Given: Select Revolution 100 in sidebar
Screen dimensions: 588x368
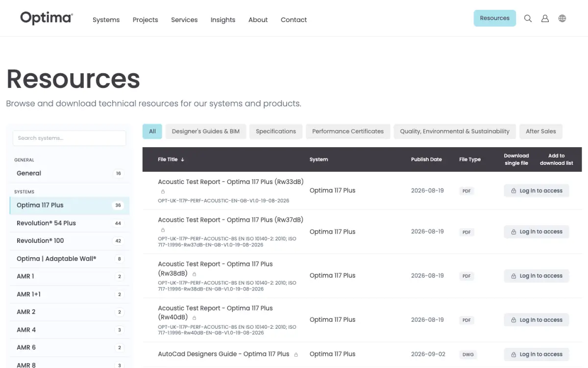Looking at the screenshot, I should 70,241.
